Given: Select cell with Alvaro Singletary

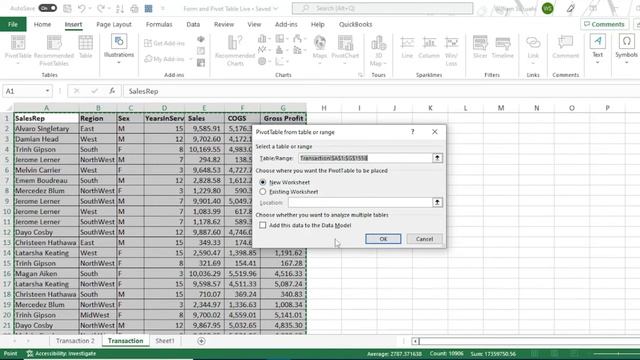Looking at the screenshot, I should point(46,129).
